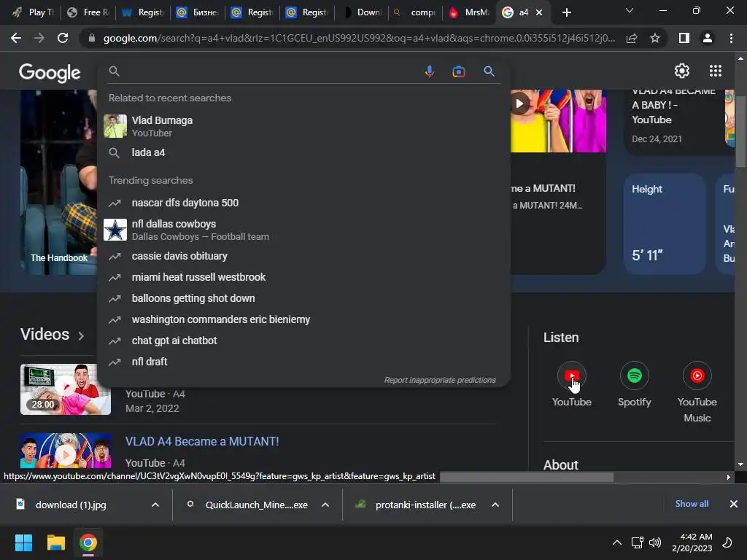Open Chrome three-dot menu
747x560 pixels.
pos(731,38)
